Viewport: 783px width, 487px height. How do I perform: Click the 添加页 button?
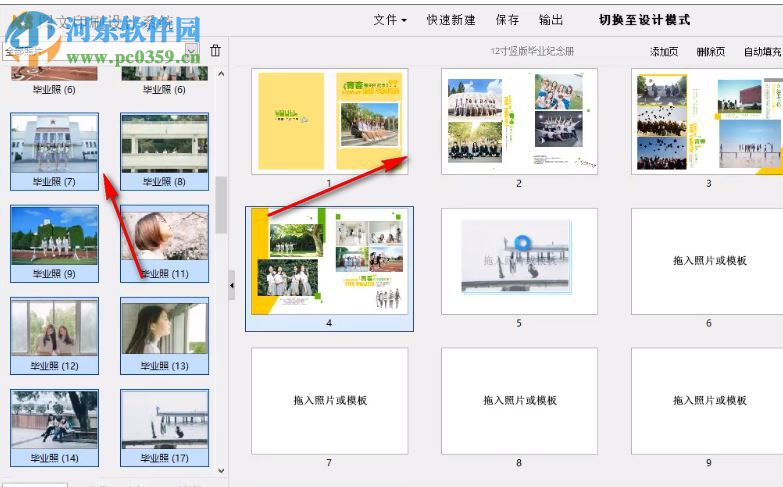(664, 51)
